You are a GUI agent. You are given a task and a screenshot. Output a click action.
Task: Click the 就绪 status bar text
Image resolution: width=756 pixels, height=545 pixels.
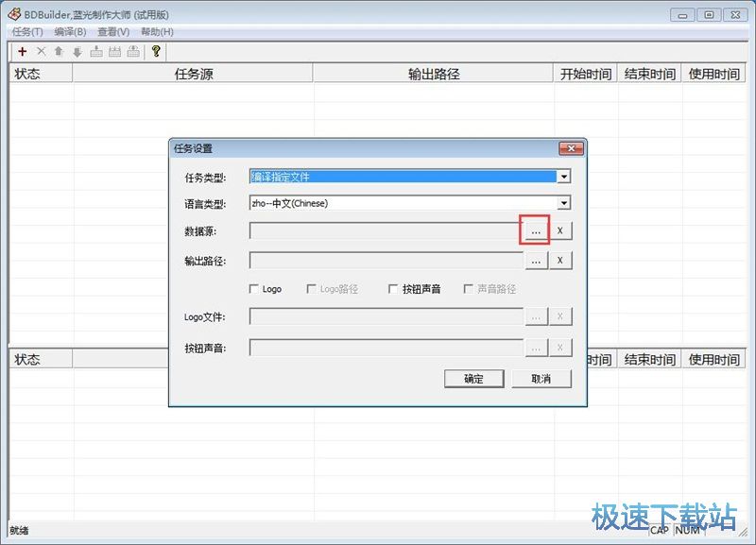tap(19, 530)
